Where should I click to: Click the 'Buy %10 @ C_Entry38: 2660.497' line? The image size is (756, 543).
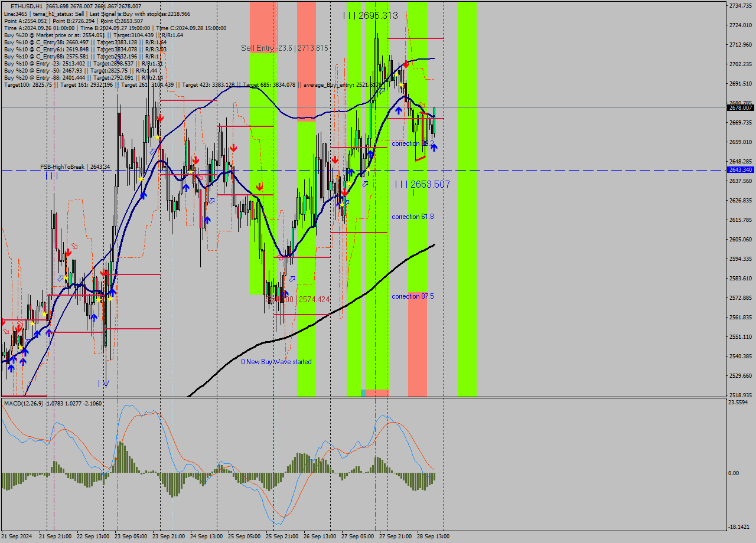point(85,42)
